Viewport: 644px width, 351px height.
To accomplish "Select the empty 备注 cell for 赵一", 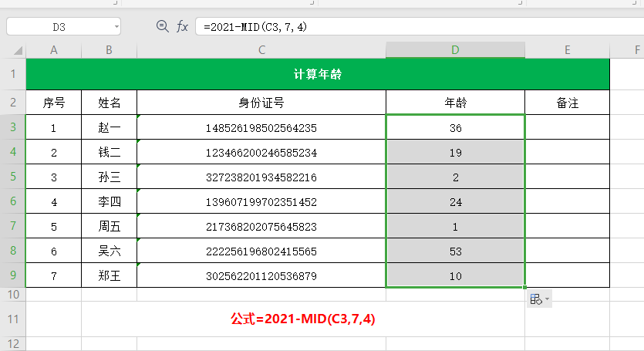I will tap(567, 127).
